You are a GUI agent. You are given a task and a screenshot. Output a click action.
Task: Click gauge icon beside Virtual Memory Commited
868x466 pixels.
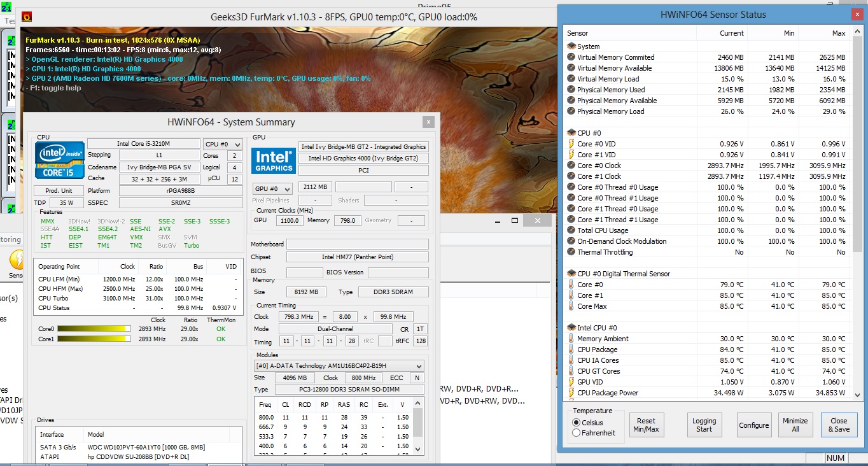(x=571, y=57)
